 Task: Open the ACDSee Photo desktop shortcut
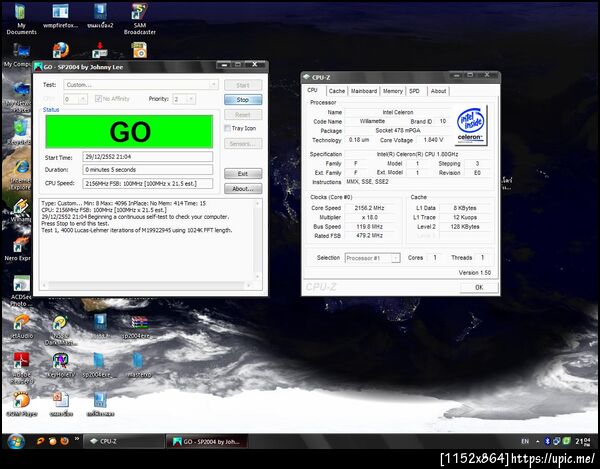coord(21,291)
